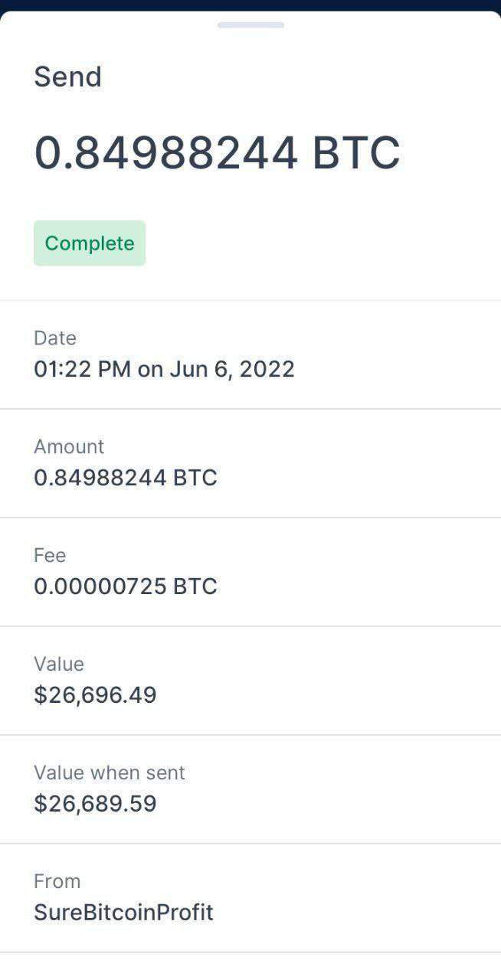Tap the dark backdrop above the sheet
Viewport: 501px width, 980px height.
coord(250,5)
